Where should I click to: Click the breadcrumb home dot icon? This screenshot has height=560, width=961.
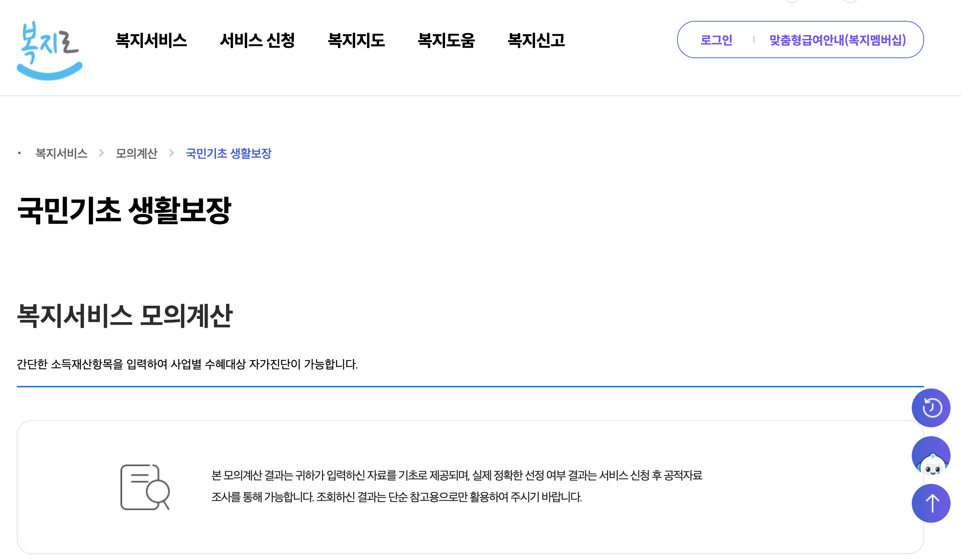[19, 153]
